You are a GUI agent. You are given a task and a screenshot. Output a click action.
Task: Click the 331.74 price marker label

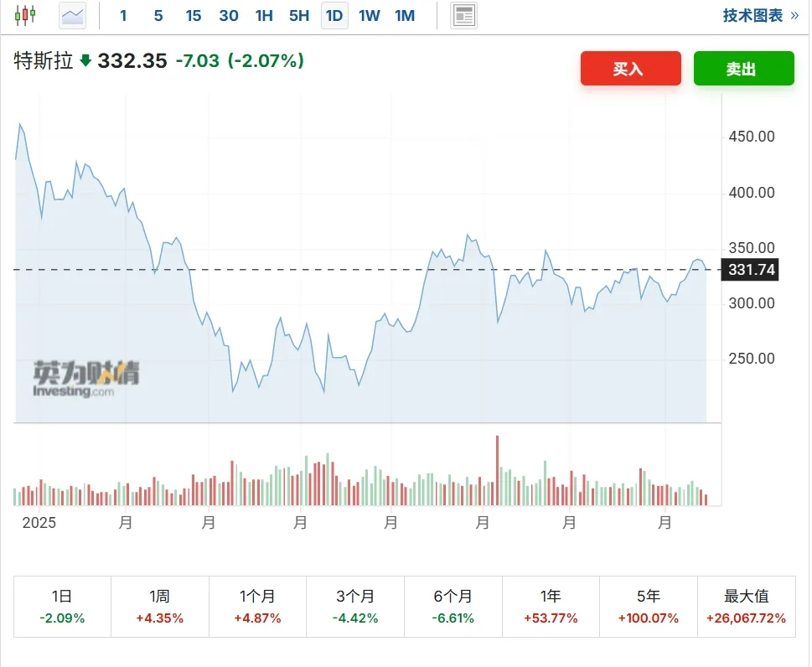tap(753, 270)
